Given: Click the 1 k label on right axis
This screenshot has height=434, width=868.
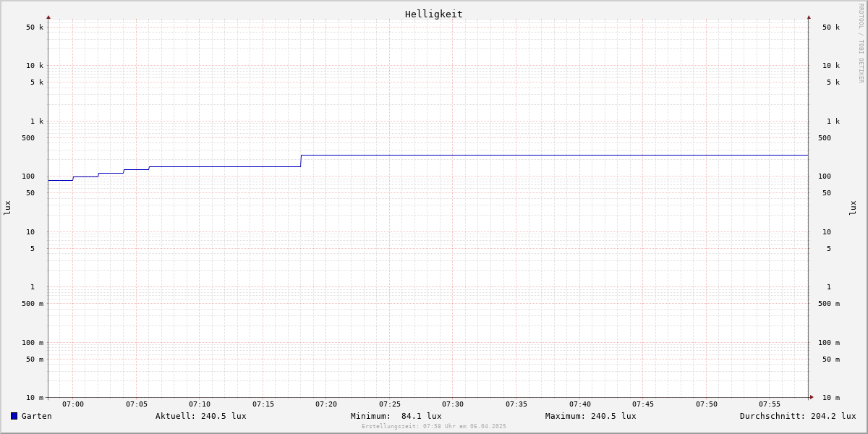Looking at the screenshot, I should pyautogui.click(x=833, y=122).
